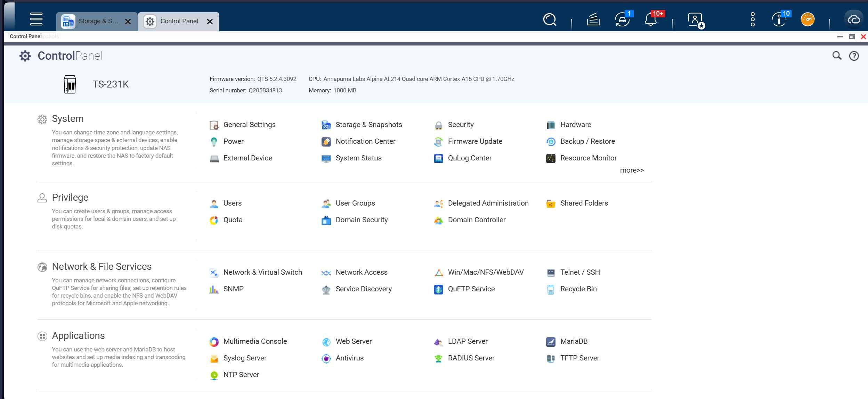This screenshot has height=399, width=868.
Task: Open Shared Folders icon
Action: tap(551, 203)
